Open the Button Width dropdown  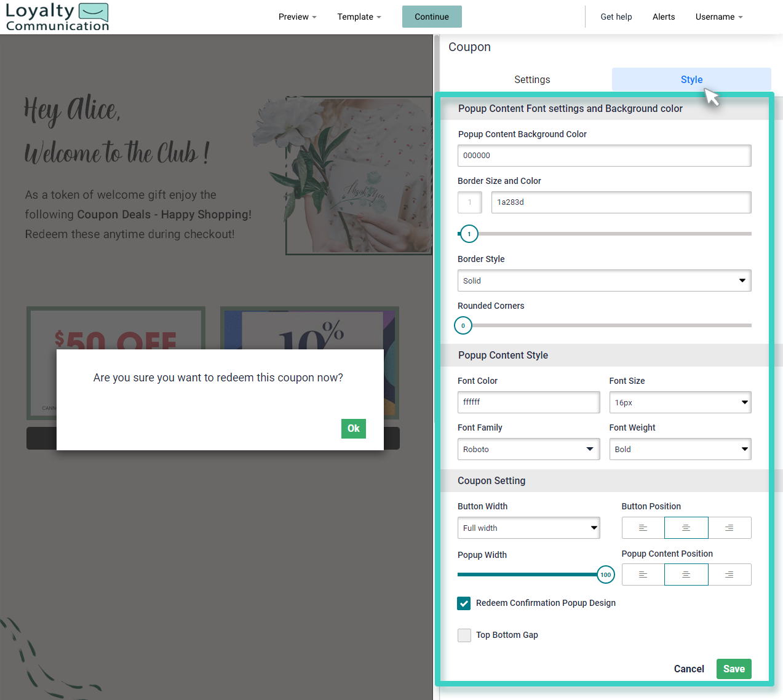[x=528, y=528]
